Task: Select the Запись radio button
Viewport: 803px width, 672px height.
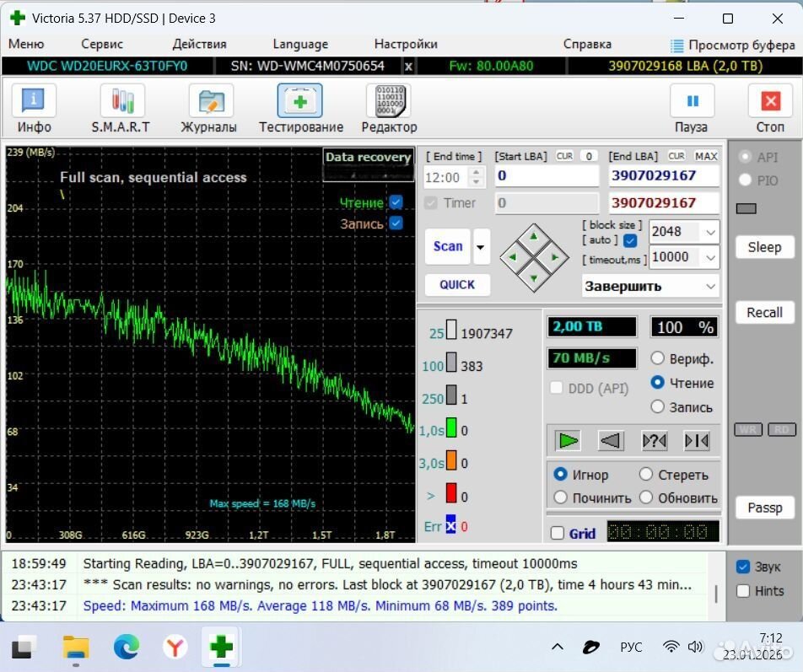Action: pos(658,407)
